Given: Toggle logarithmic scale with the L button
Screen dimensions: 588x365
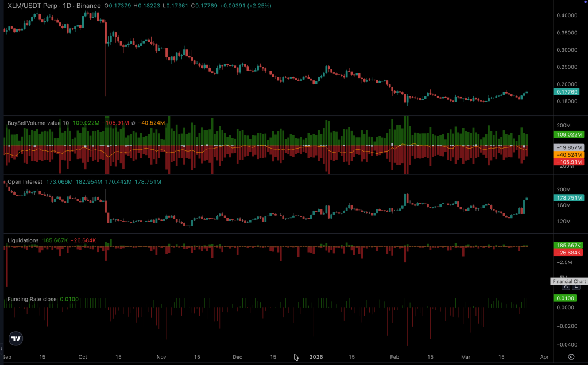Looking at the screenshot, I should click(576, 286).
